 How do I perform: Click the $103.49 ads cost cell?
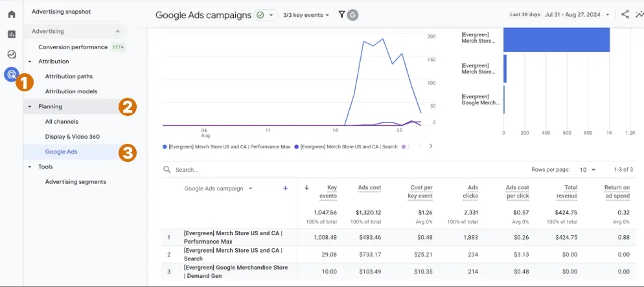click(370, 272)
